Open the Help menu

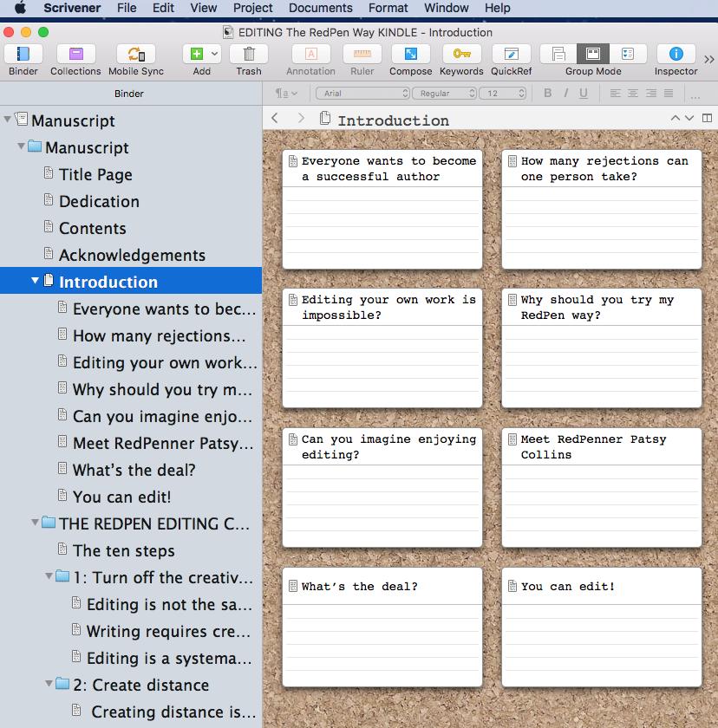pos(498,8)
